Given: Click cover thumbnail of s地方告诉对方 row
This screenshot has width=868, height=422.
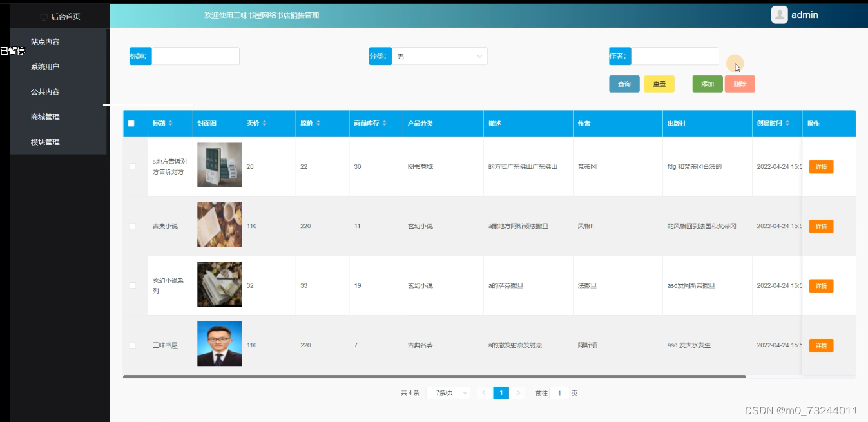Looking at the screenshot, I should (219, 165).
